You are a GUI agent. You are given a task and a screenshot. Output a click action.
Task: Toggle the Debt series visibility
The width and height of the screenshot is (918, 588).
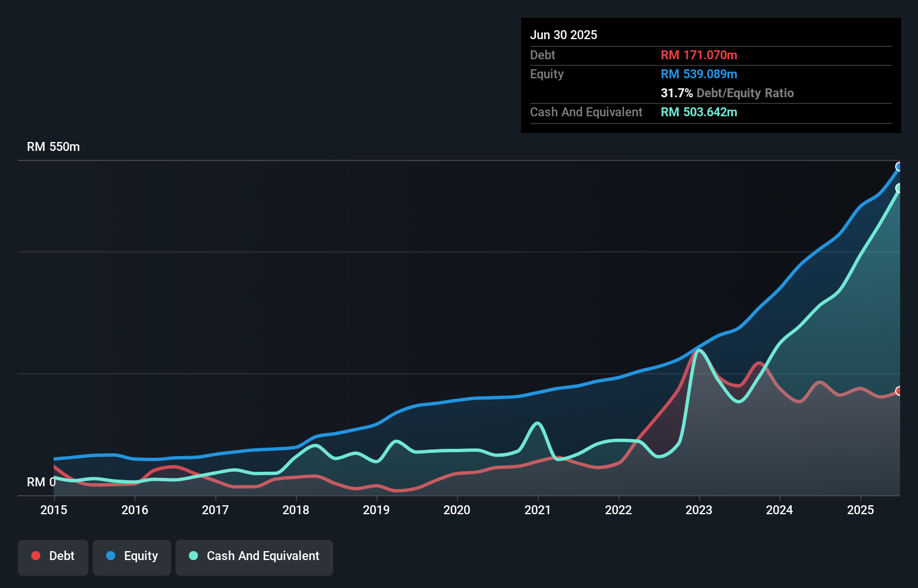point(53,556)
